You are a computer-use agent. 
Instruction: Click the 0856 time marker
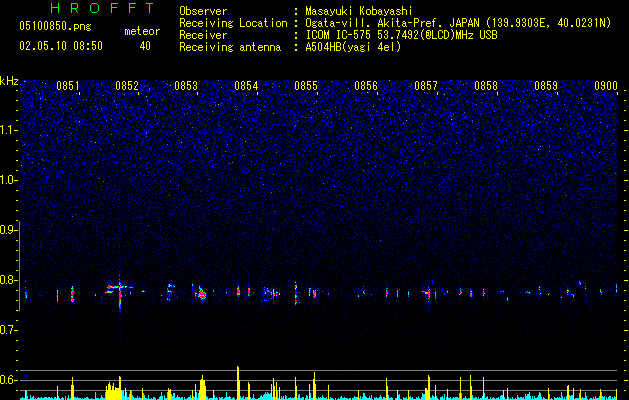366,86
